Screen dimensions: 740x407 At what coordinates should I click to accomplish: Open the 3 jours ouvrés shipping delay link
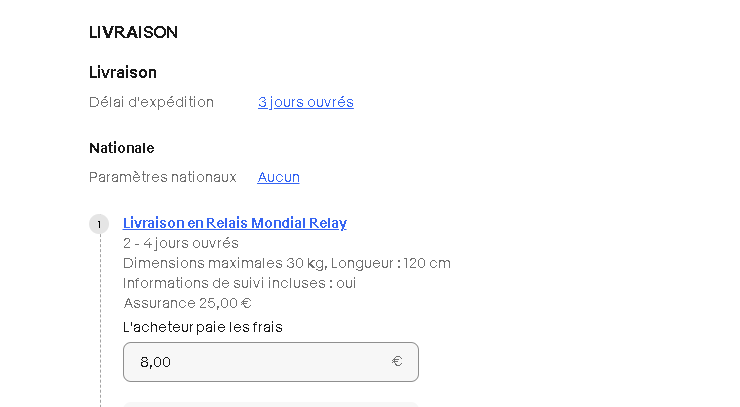point(305,102)
